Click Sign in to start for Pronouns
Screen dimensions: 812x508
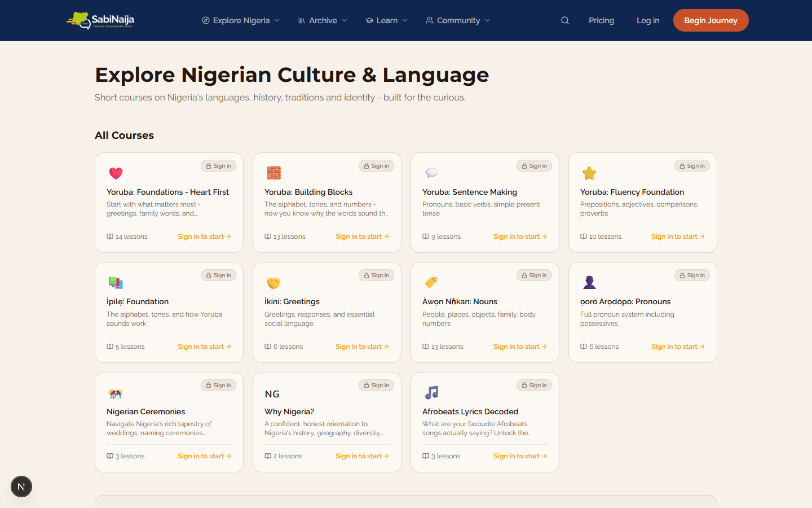click(678, 347)
